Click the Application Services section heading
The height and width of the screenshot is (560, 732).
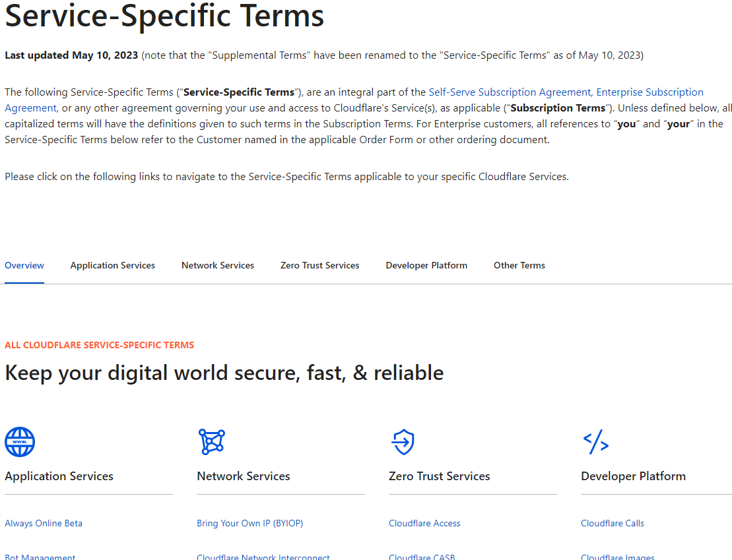click(x=59, y=476)
